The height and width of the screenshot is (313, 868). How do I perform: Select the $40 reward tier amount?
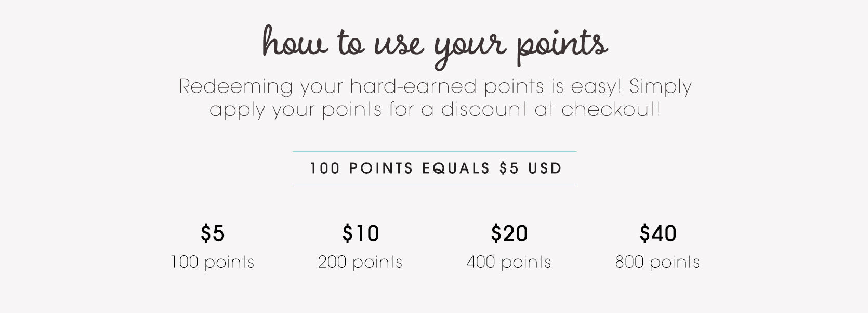658,233
